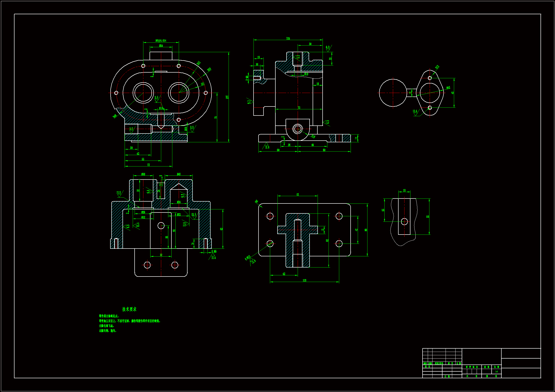Select the 60 vertical dimension in section view
555x392 pixels.
[x=221, y=229]
